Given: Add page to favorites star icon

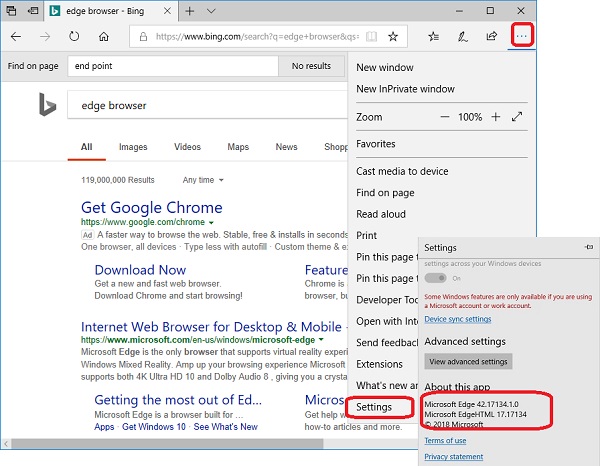Looking at the screenshot, I should coord(393,37).
